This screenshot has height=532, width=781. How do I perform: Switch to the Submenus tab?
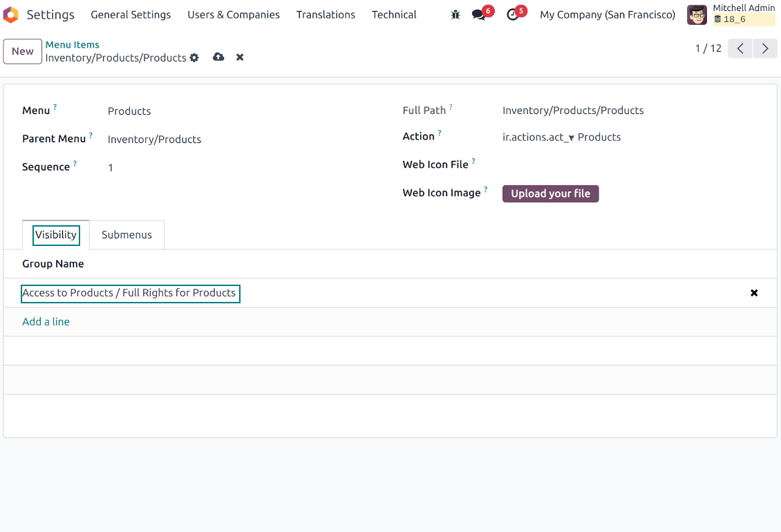[126, 235]
